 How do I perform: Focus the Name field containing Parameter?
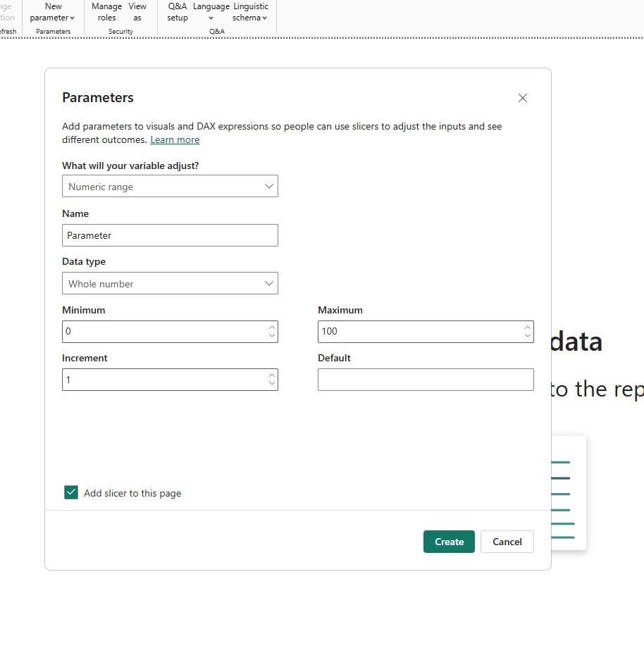(170, 235)
